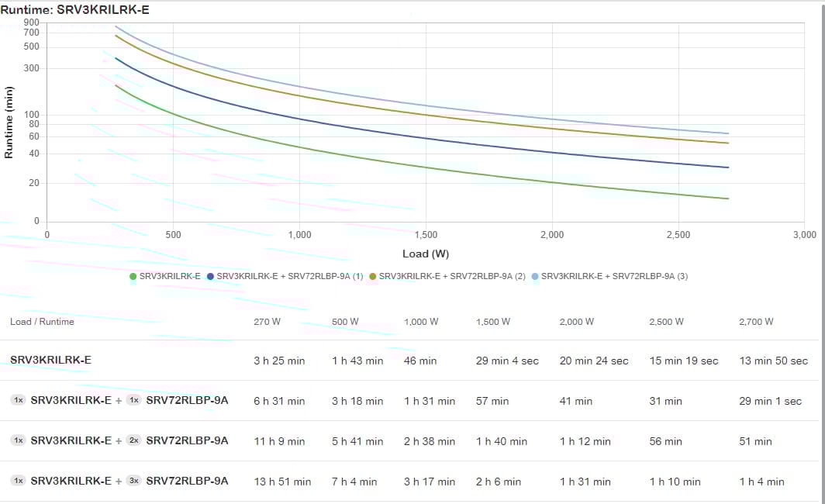The height and width of the screenshot is (504, 825).
Task: Hide the SRV3KRILRK-E + SRV72RLBP-9A (2) legend series
Action: click(x=451, y=276)
